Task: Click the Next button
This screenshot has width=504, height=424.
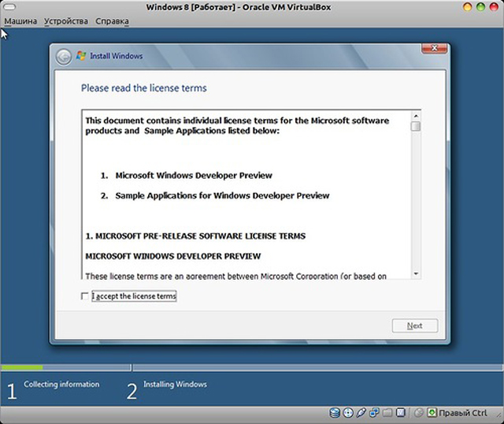Action: pyautogui.click(x=415, y=325)
